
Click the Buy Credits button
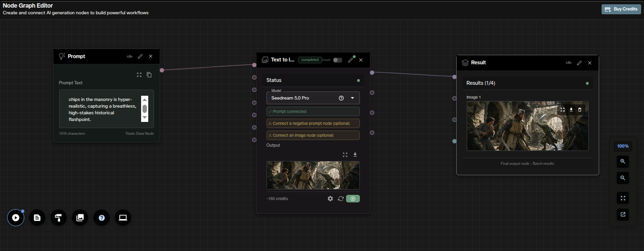621,9
